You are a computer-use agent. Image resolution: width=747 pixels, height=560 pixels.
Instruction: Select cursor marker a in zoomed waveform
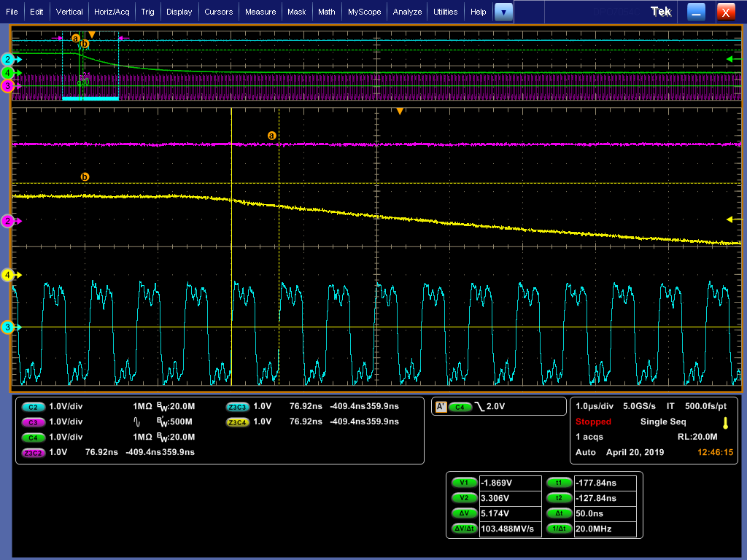pyautogui.click(x=272, y=136)
